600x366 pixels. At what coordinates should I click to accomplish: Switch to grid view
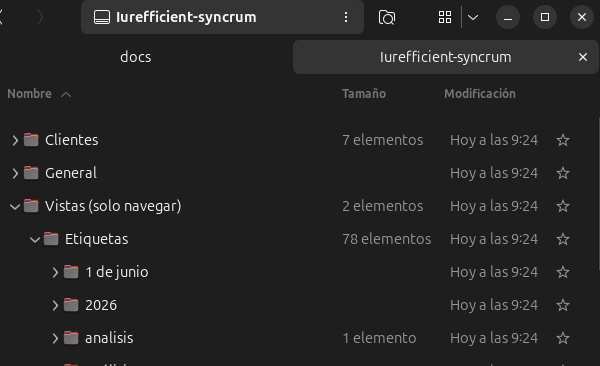[445, 17]
